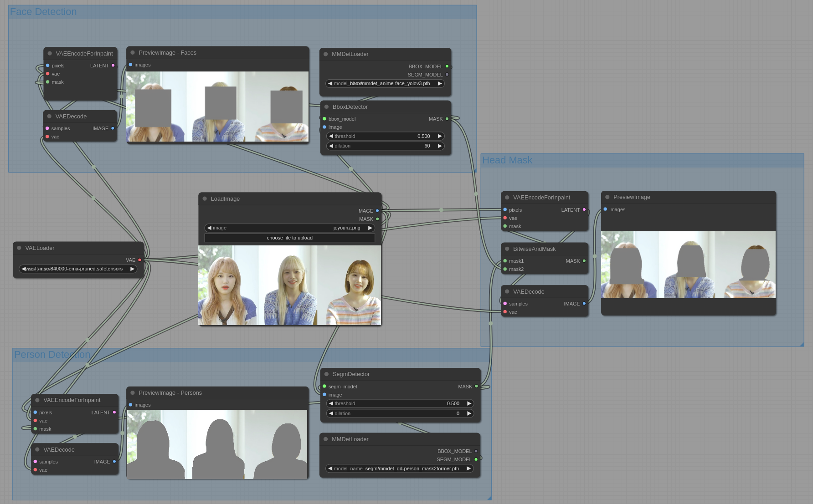The image size is (813, 504).
Task: Open the VAELoader vae_name dropdown
Action: tap(78, 269)
